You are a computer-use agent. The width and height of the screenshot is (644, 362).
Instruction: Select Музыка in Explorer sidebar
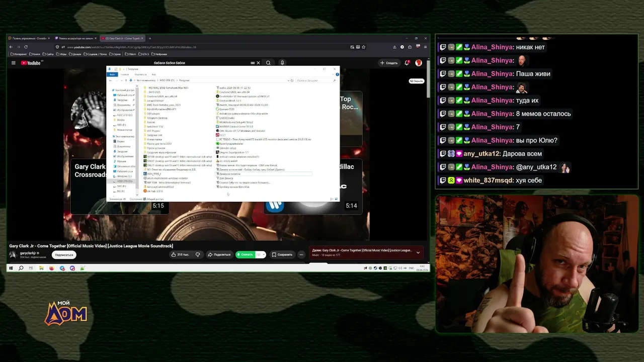pyautogui.click(x=121, y=161)
